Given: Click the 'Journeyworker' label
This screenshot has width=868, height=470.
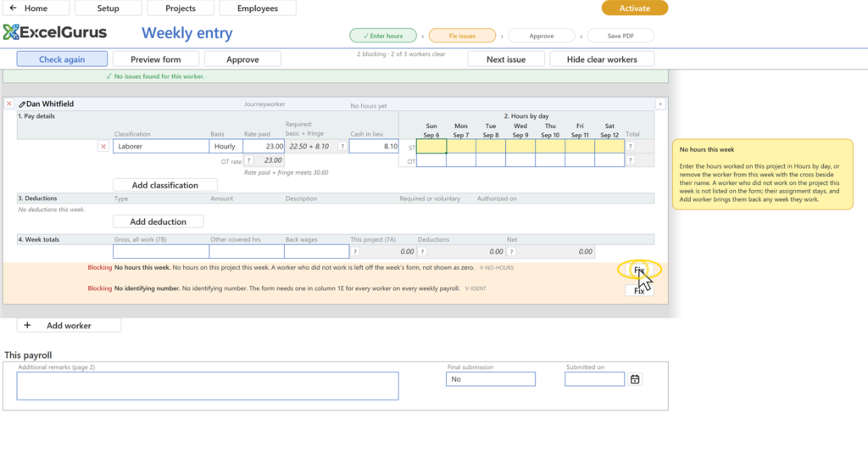Looking at the screenshot, I should 264,104.
